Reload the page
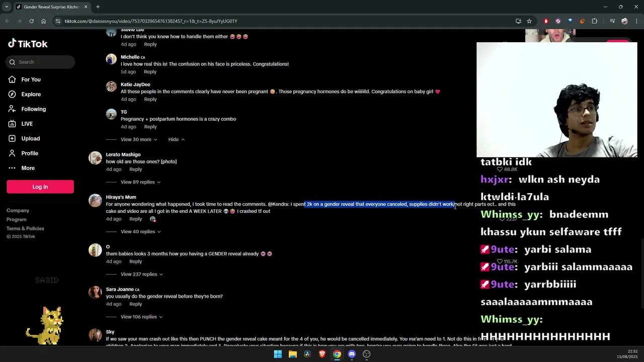 31,21
